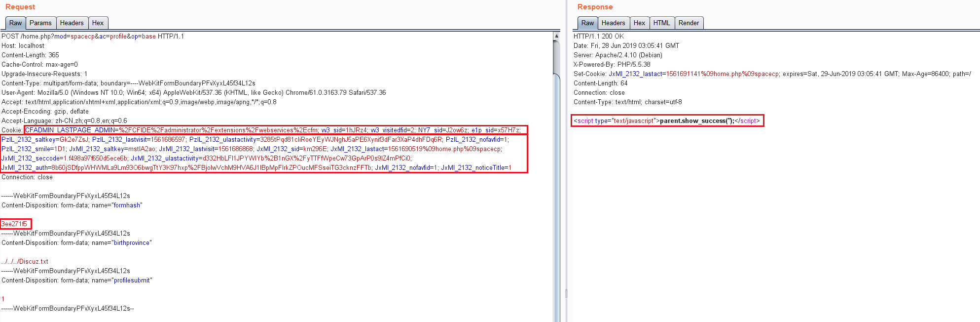
Task: Click the 'Accept-Encoding: gzip, deflate' line
Action: click(x=45, y=112)
